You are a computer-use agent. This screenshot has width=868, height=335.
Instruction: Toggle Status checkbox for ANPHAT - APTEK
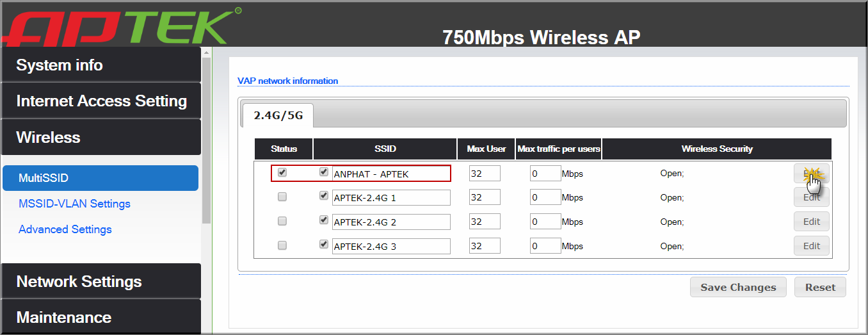point(282,172)
